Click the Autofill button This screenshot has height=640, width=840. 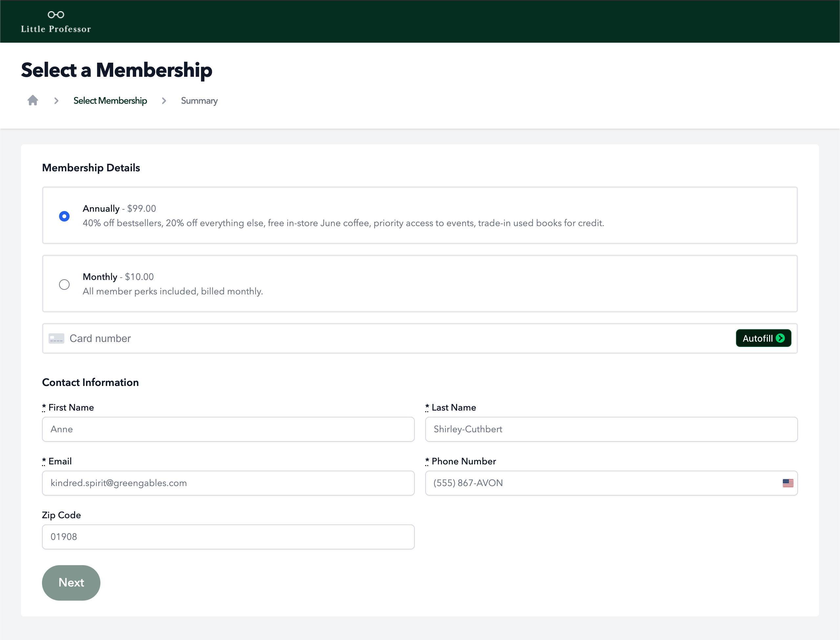coord(764,338)
